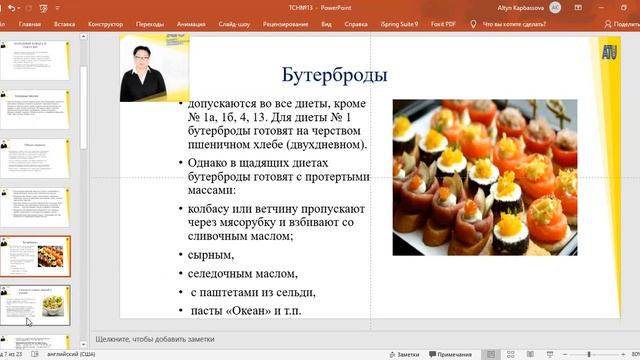This screenshot has height=360, width=640.
Task: Click bullet 'колбасу или ветчину пропускают'
Action: tap(276, 209)
